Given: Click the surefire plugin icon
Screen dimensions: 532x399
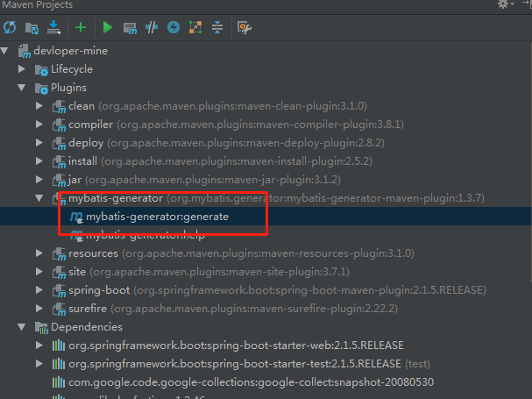Looking at the screenshot, I should pos(59,309).
